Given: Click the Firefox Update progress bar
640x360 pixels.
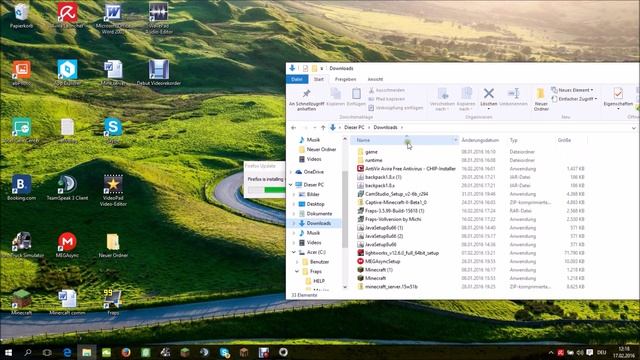Looking at the screenshot, I should click(267, 190).
